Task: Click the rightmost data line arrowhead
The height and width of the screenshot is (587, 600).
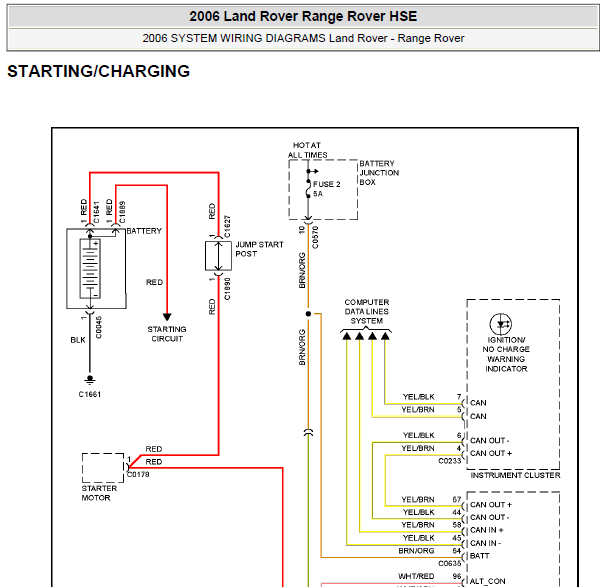Action: pyautogui.click(x=385, y=336)
